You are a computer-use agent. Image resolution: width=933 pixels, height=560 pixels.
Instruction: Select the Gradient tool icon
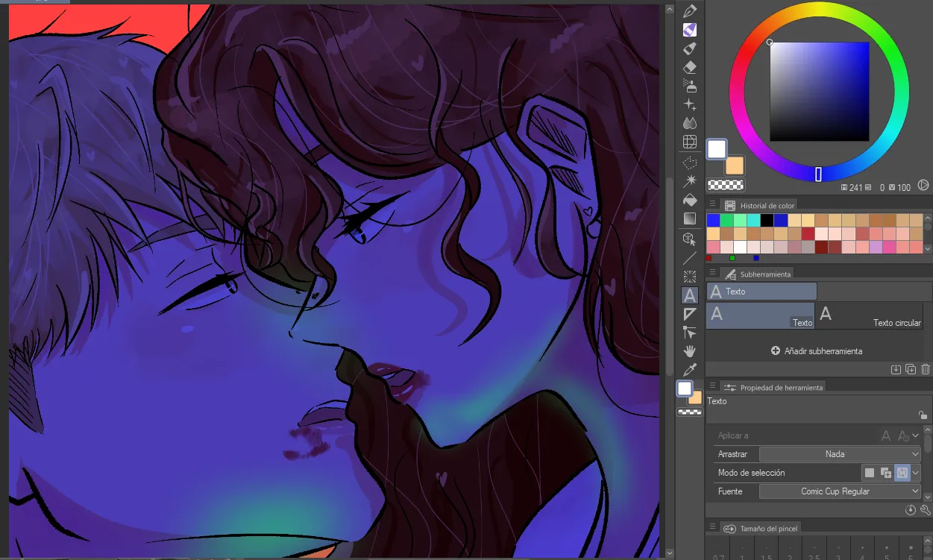coord(690,218)
